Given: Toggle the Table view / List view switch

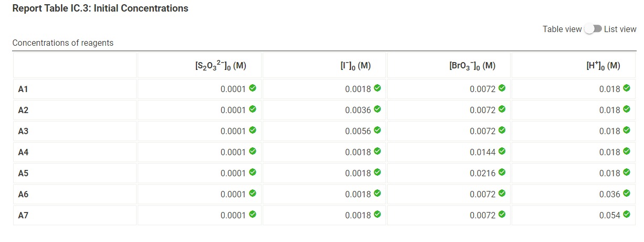Looking at the screenshot, I should [x=593, y=29].
